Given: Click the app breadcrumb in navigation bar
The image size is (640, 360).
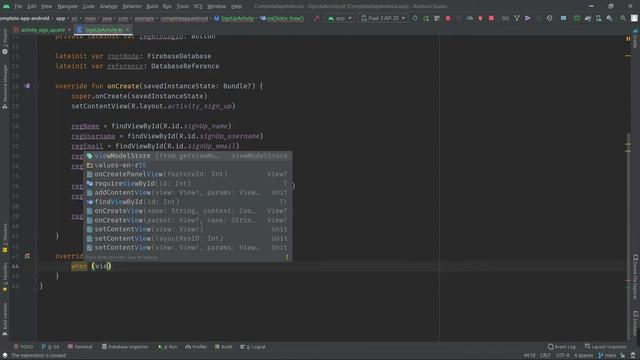Looking at the screenshot, I should (x=60, y=18).
